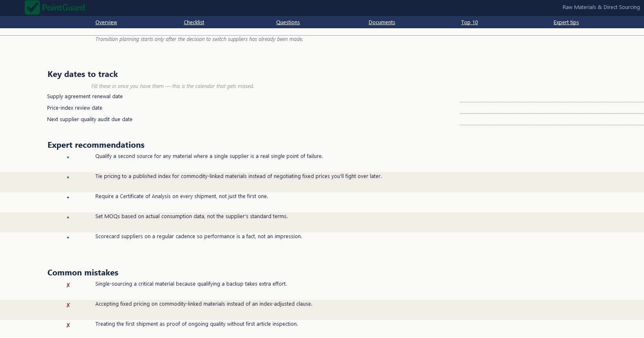Click 'Set MOQs based on actual consumption' text
Image resolution: width=644 pixels, height=338 pixels.
[x=191, y=216]
